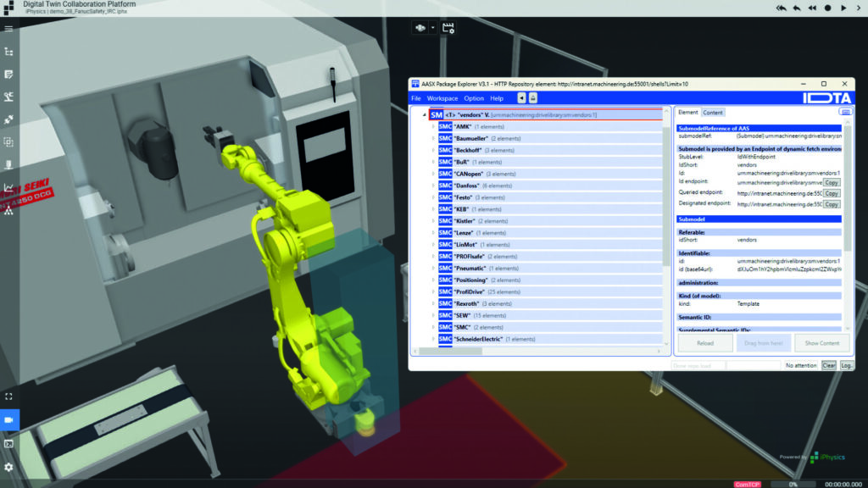This screenshot has width=868, height=488.
Task: Click the view mode icon in viewport toolbar
Action: tap(420, 28)
